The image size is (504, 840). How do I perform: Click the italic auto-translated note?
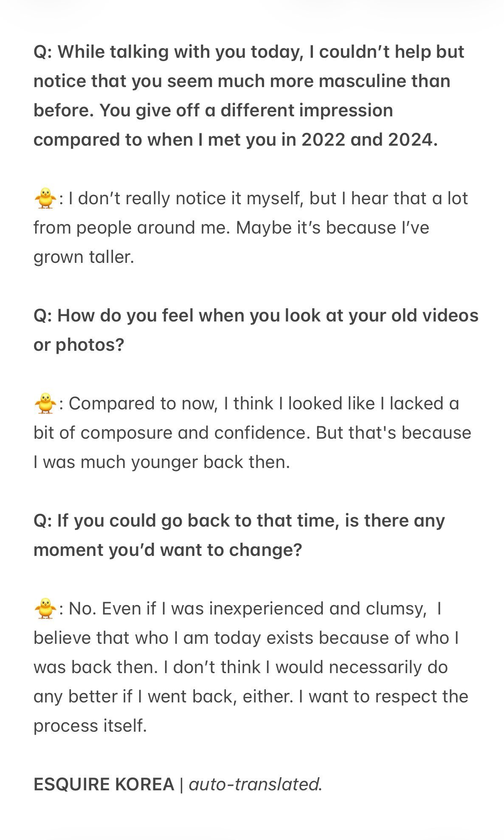click(256, 784)
